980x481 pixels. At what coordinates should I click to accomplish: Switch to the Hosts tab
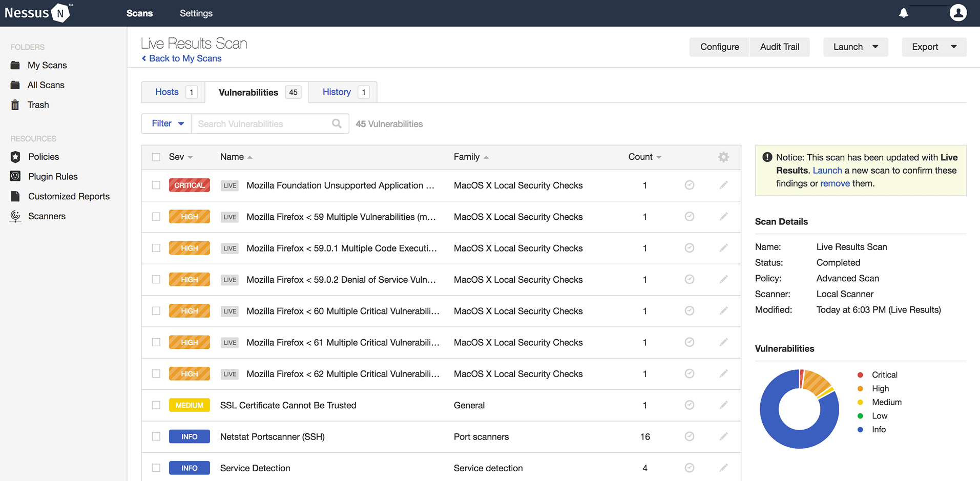[167, 92]
